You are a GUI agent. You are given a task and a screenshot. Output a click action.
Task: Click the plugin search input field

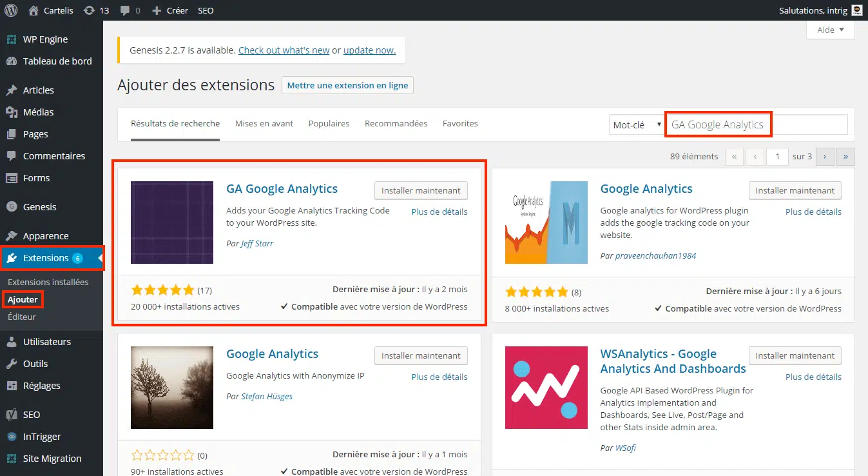pos(756,125)
